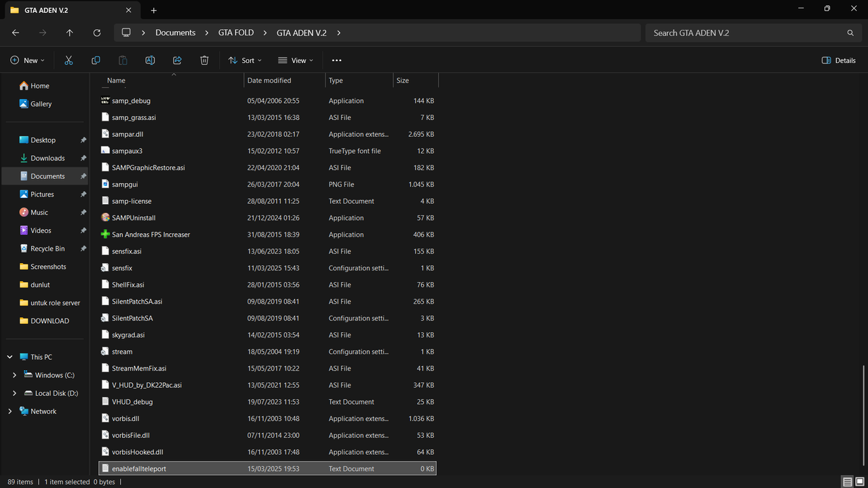Click the search magnifier icon

click(x=850, y=33)
